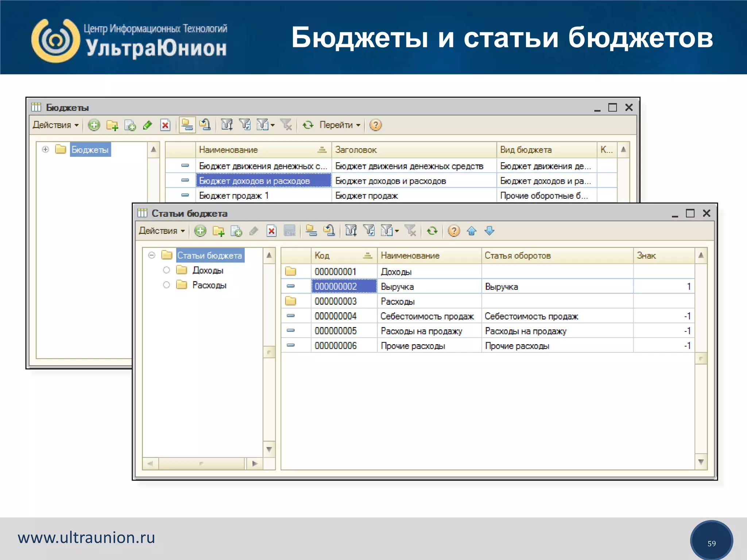Click Move up blue arrow icon
The width and height of the screenshot is (747, 560).
[472, 231]
